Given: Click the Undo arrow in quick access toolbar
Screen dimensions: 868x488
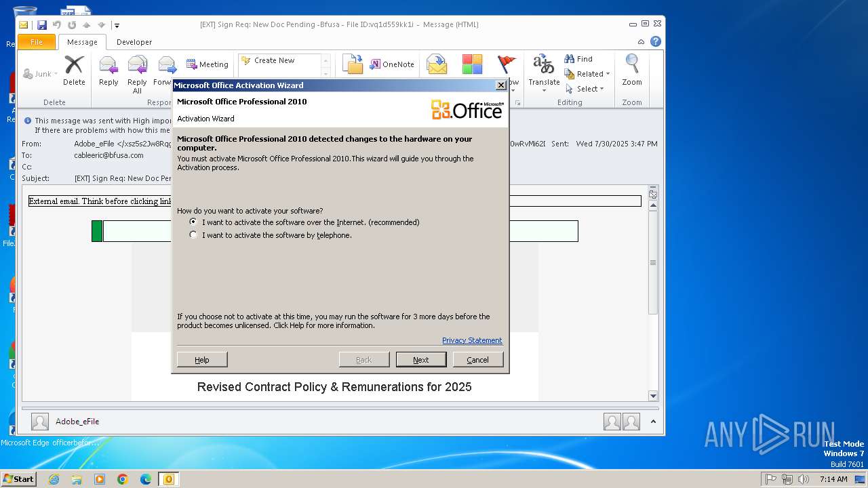Looking at the screenshot, I should coord(56,25).
